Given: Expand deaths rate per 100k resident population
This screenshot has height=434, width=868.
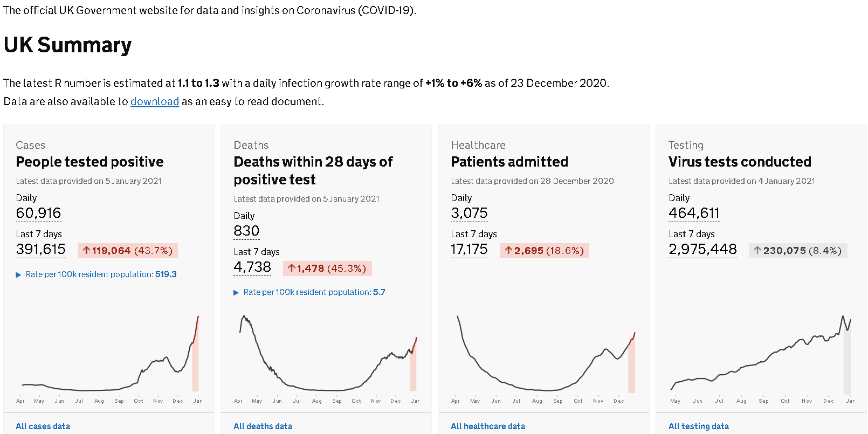Looking at the screenshot, I should pos(314,292).
